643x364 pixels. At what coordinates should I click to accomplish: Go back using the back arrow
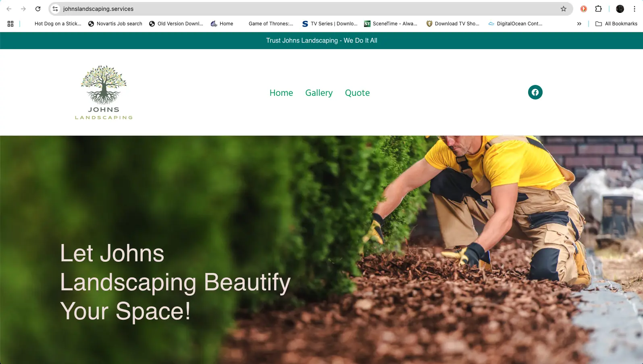point(9,9)
